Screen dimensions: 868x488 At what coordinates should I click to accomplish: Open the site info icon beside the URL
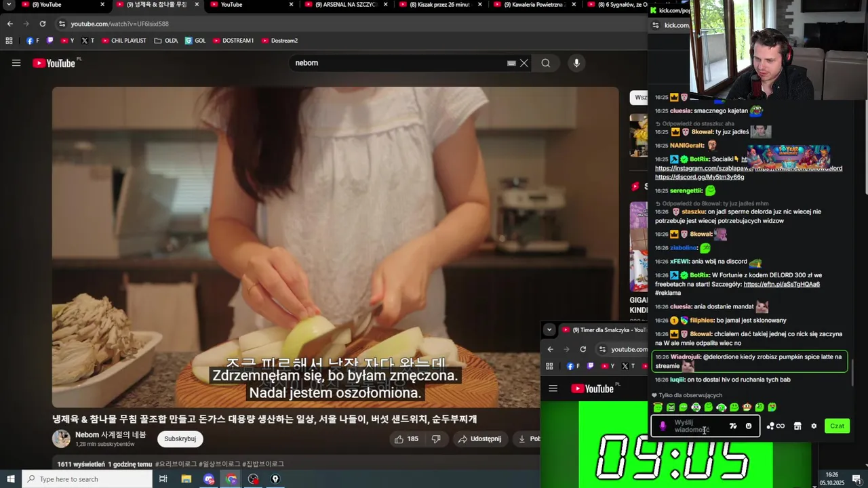click(x=62, y=24)
